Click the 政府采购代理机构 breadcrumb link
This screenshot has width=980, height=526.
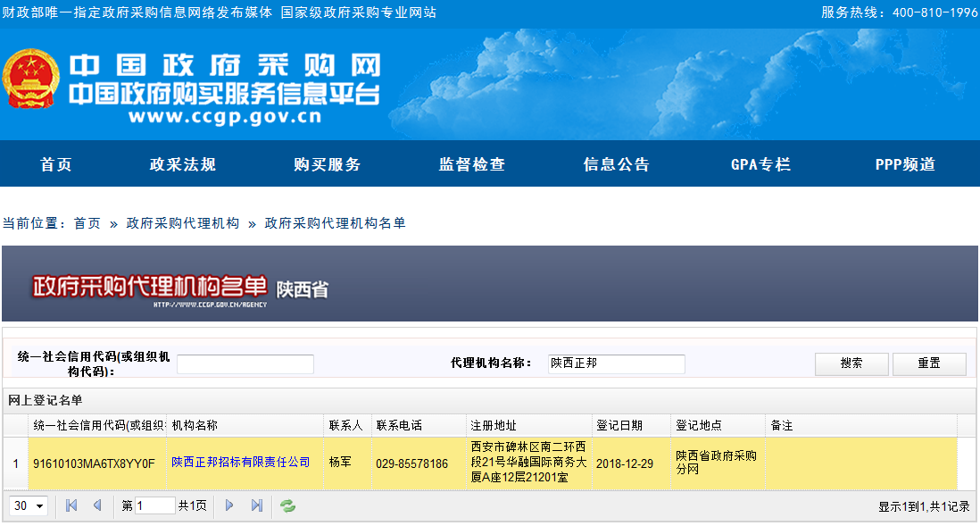tap(183, 223)
